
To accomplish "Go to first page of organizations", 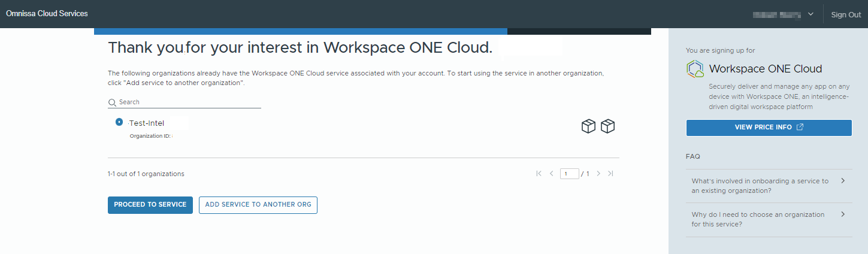I will (539, 174).
